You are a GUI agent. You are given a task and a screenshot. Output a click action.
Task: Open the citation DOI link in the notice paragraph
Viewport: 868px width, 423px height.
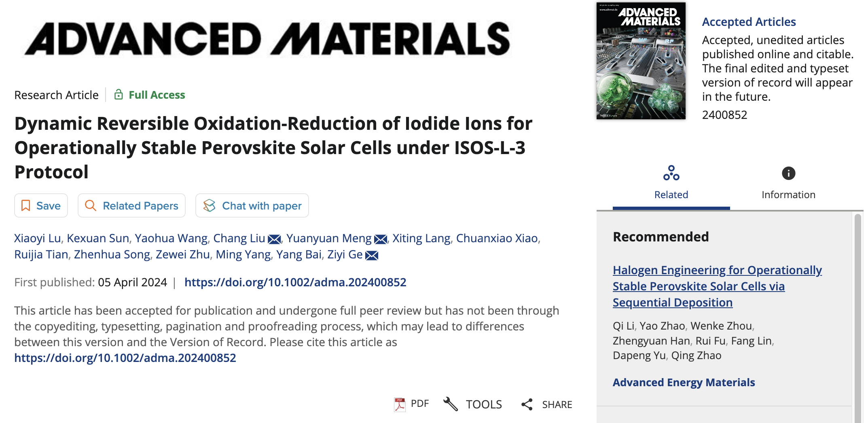point(125,358)
